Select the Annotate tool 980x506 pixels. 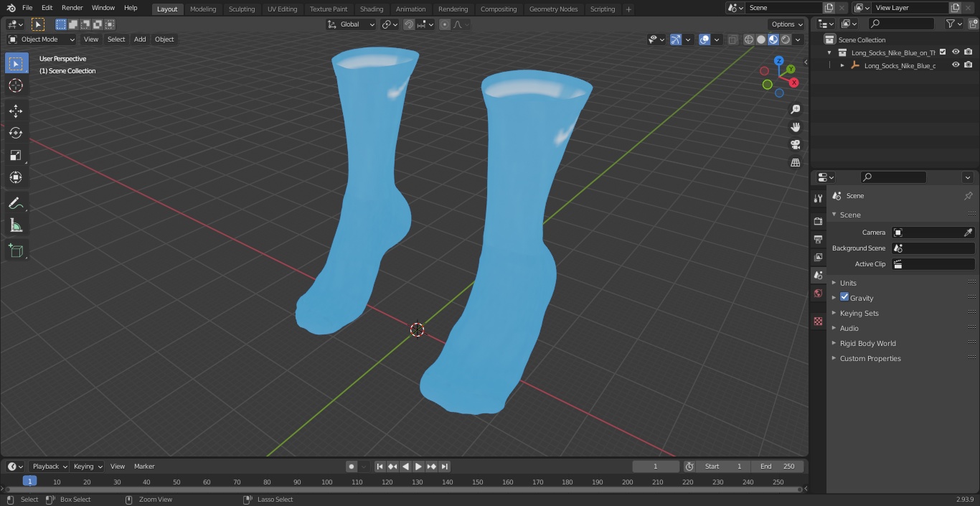click(x=16, y=204)
